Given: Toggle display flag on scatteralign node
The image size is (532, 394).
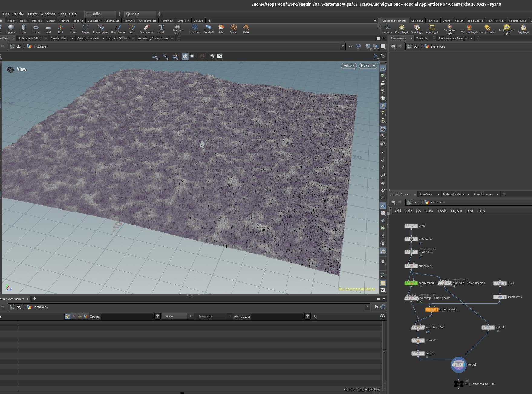Looking at the screenshot, I should pos(416,283).
